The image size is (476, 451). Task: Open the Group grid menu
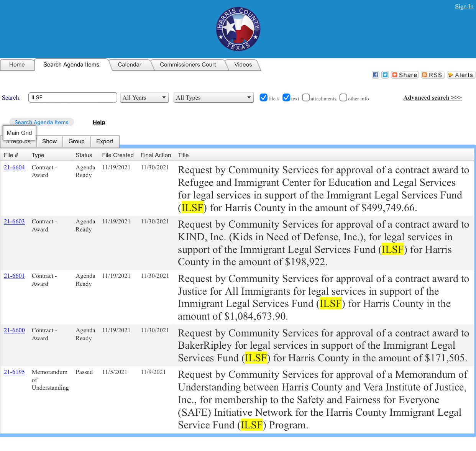click(77, 141)
